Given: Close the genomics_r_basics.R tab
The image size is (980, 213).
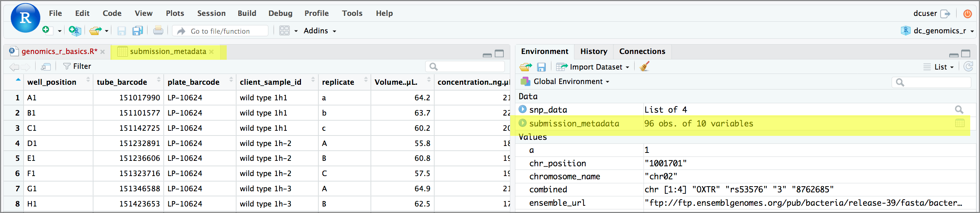Looking at the screenshot, I should coord(103,52).
